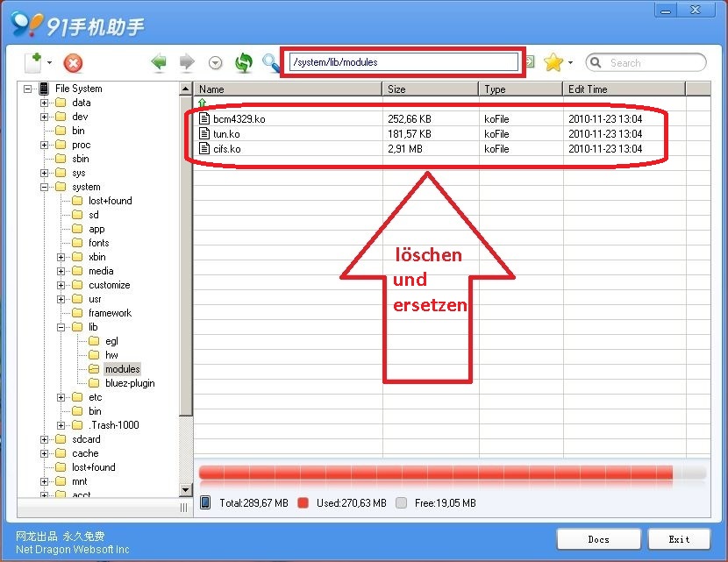
Task: Expand the sdcard folder node
Action: click(44, 439)
